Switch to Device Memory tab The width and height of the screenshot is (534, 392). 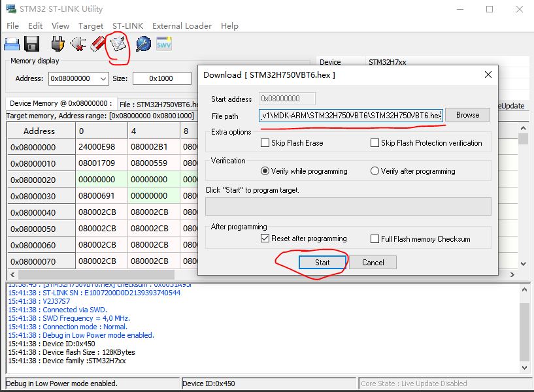[x=61, y=103]
